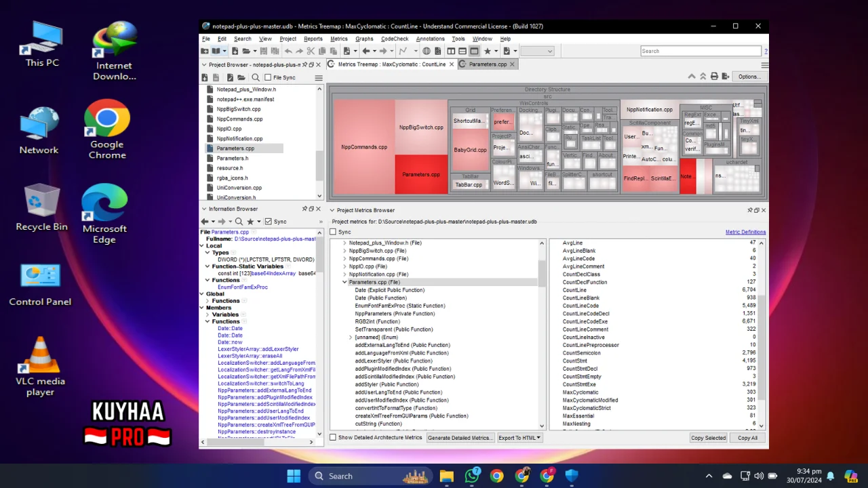Click the single up-chevron on treemap toolbar
Image resolution: width=868 pixels, height=488 pixels.
692,77
